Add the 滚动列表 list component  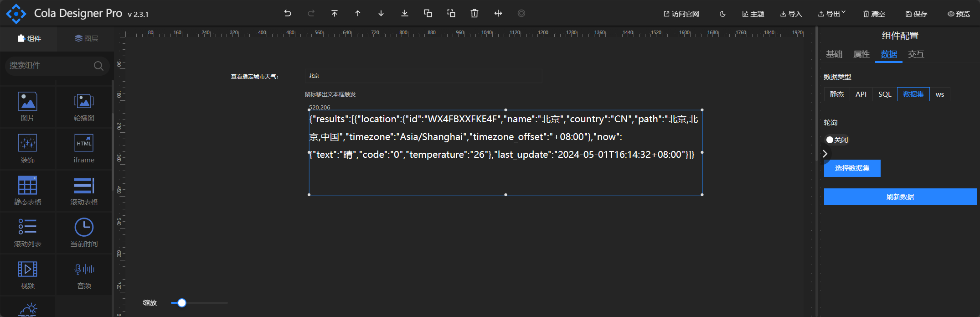click(x=27, y=233)
